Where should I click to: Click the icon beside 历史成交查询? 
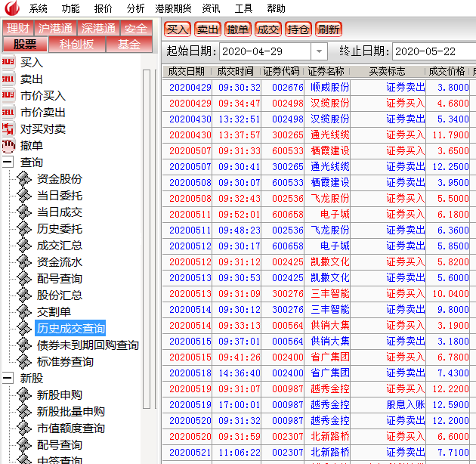point(24,328)
